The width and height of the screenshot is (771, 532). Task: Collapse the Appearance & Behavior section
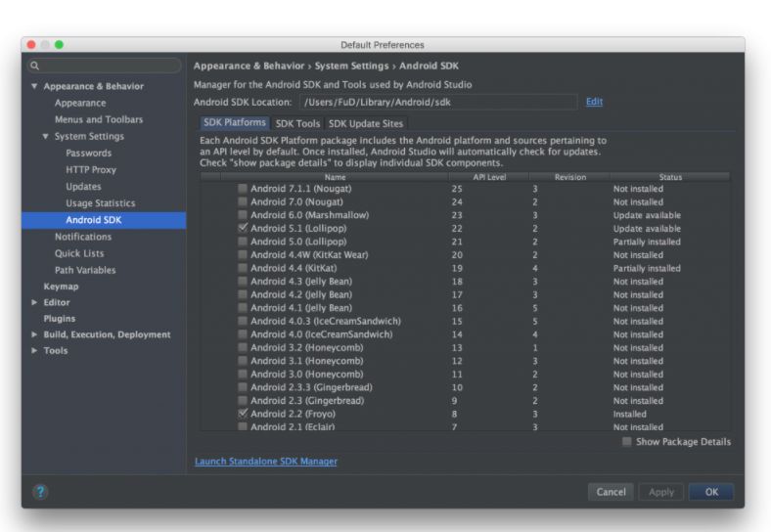coord(35,86)
